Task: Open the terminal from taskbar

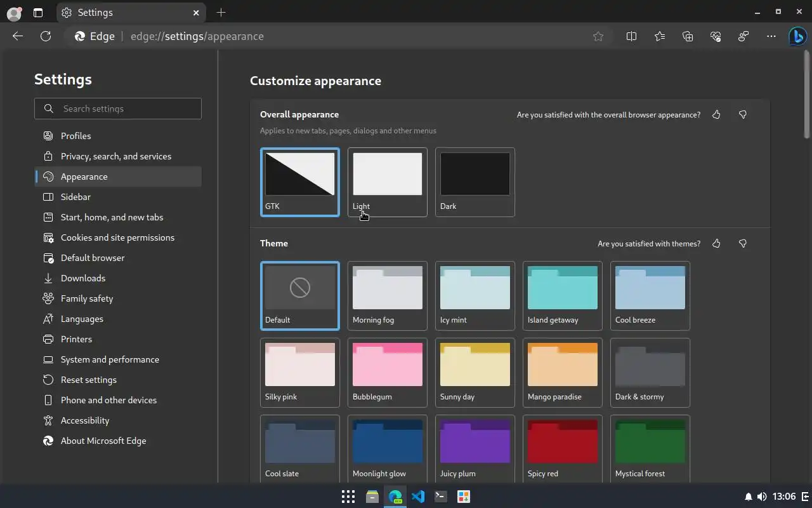Action: tap(441, 497)
